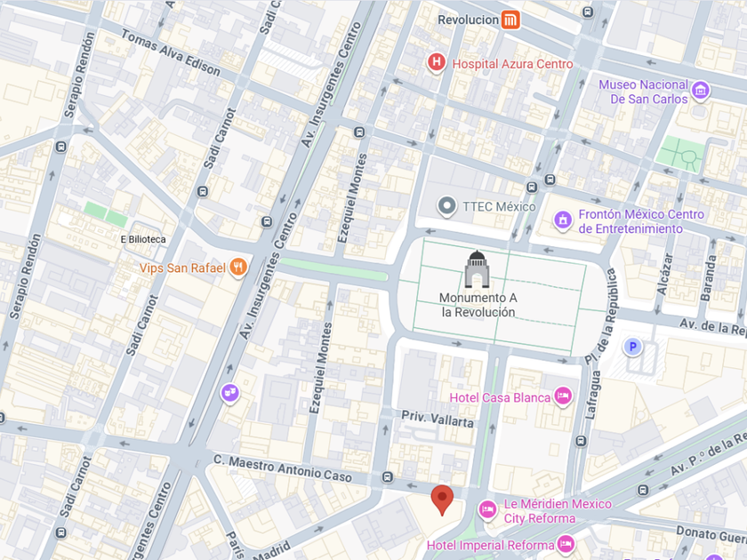Click the Hotel Imperial Reforma label
747x560 pixels.
click(x=490, y=545)
